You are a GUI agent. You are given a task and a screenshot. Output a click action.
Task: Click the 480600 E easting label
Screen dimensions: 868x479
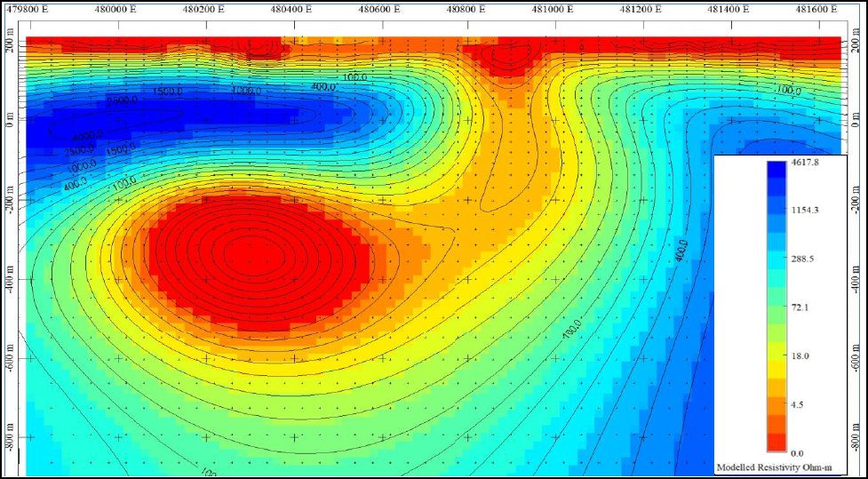(381, 8)
